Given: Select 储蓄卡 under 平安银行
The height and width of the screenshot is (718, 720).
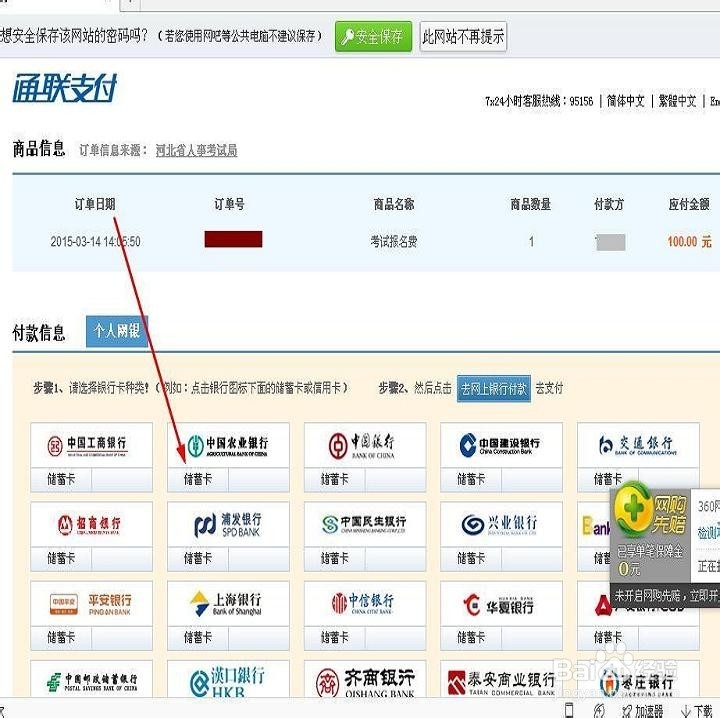Looking at the screenshot, I should coord(61,638).
